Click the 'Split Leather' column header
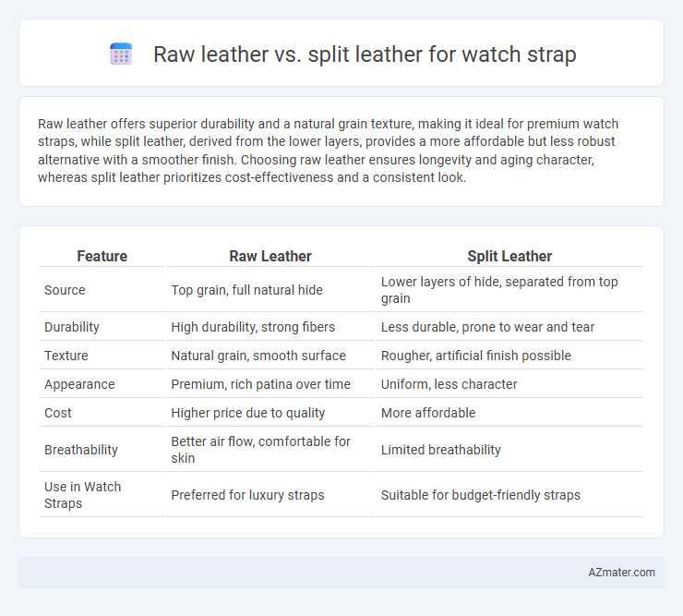The height and width of the screenshot is (616, 683). [x=509, y=256]
